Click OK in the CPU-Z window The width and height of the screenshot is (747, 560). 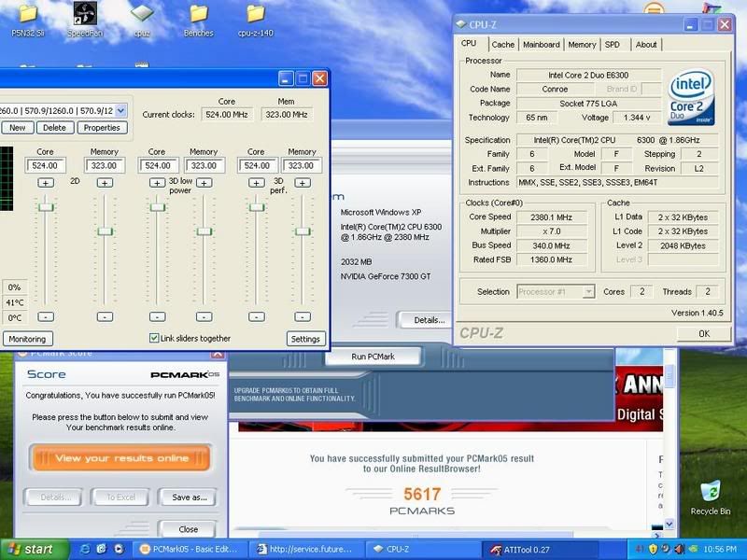[704, 334]
